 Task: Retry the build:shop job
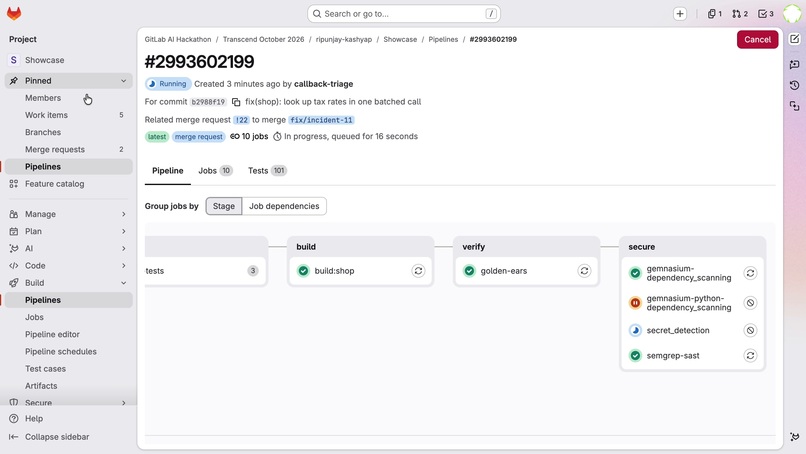418,271
